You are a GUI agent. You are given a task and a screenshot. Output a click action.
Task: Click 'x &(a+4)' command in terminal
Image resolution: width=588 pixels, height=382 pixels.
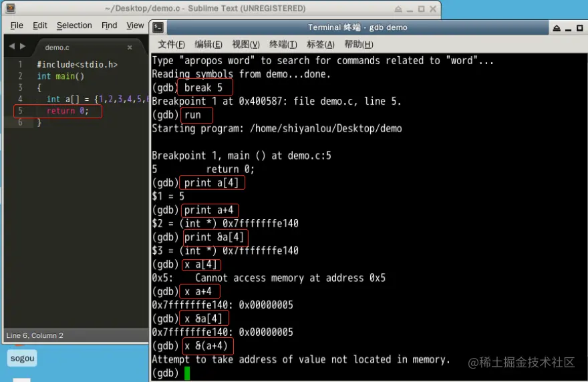pos(206,346)
